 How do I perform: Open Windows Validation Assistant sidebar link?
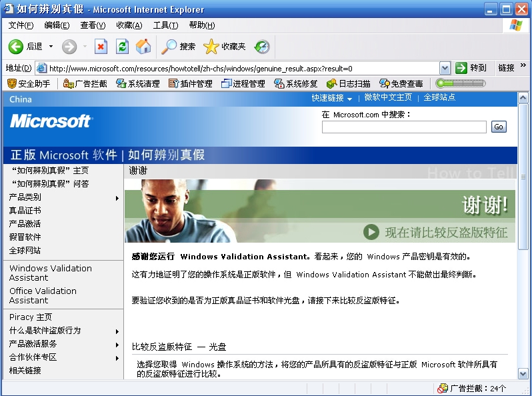(51, 273)
